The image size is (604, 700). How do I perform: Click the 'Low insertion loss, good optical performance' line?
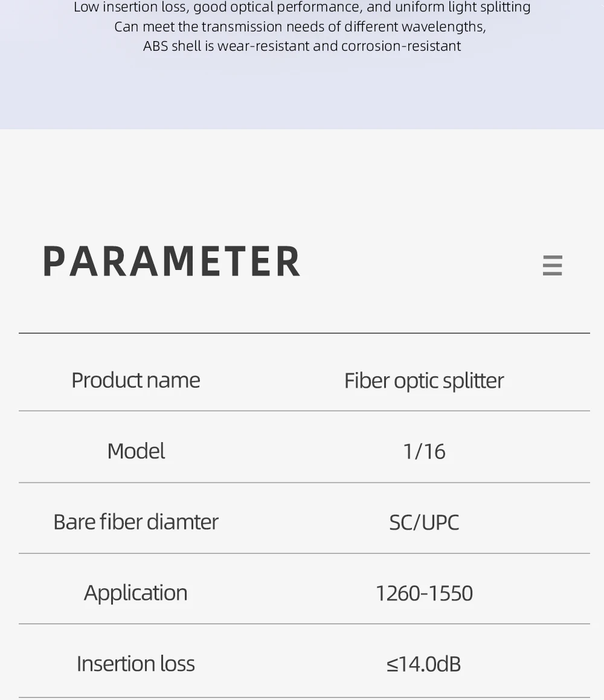click(302, 7)
